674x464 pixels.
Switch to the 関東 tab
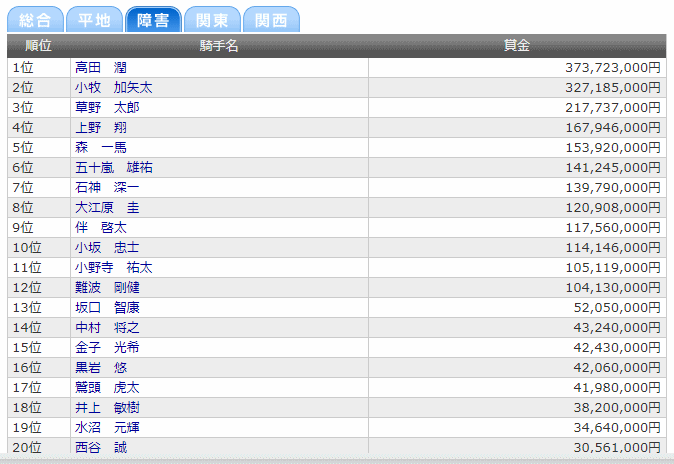pos(212,20)
